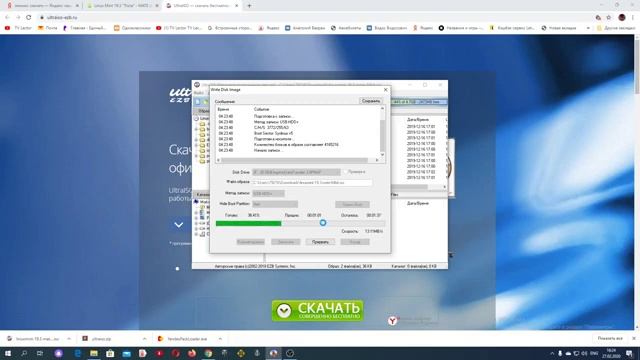
Task: Open the Авиабилеты bookmark
Action: click(346, 28)
